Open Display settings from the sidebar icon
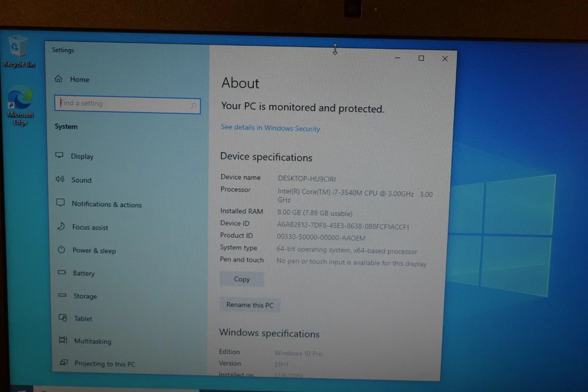 [x=60, y=156]
